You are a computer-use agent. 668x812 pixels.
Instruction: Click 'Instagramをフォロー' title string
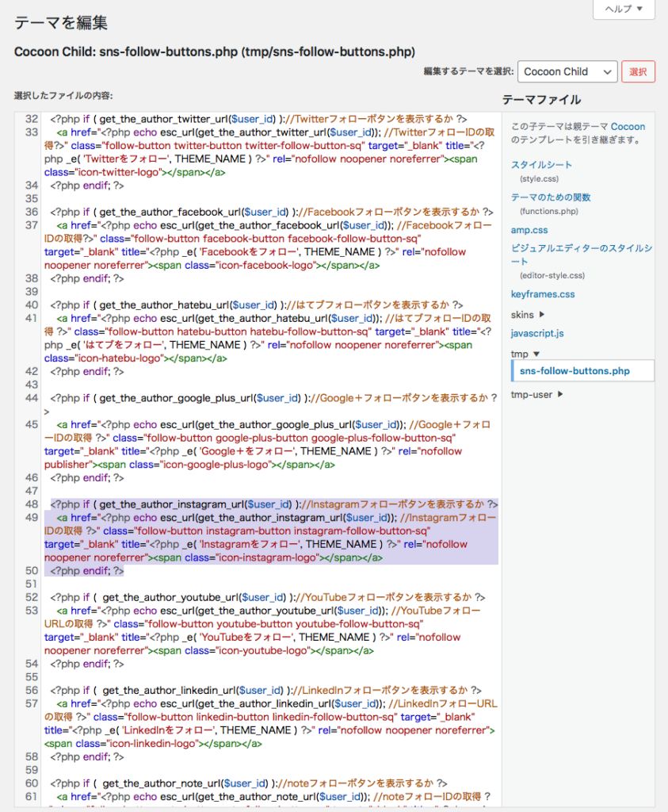(x=250, y=544)
